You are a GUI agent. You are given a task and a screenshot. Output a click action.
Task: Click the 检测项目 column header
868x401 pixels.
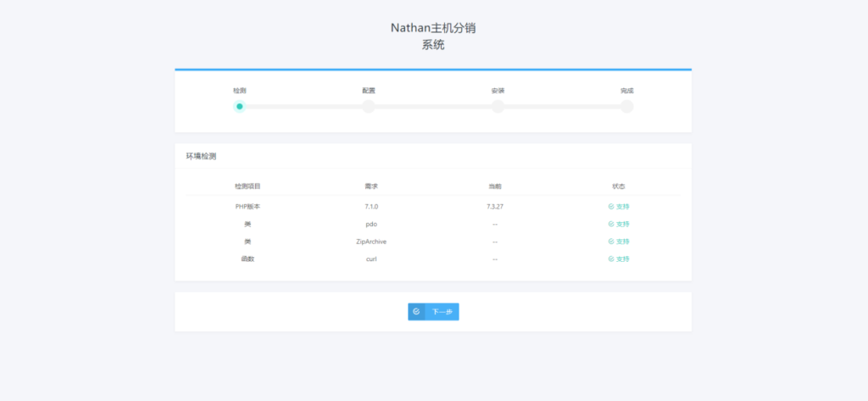click(x=248, y=187)
